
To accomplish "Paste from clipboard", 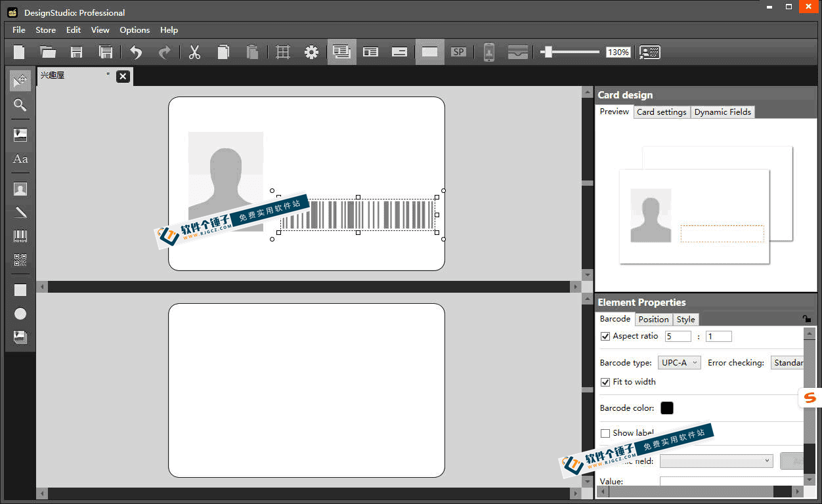I will pyautogui.click(x=252, y=52).
